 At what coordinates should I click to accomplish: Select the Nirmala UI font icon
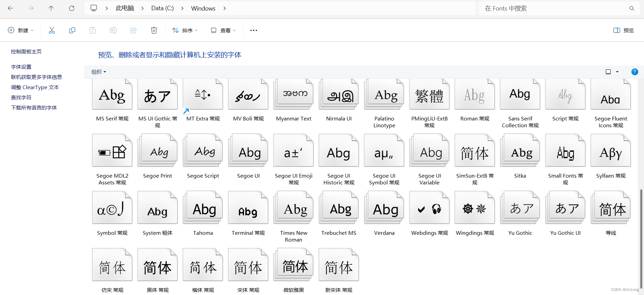point(339,94)
